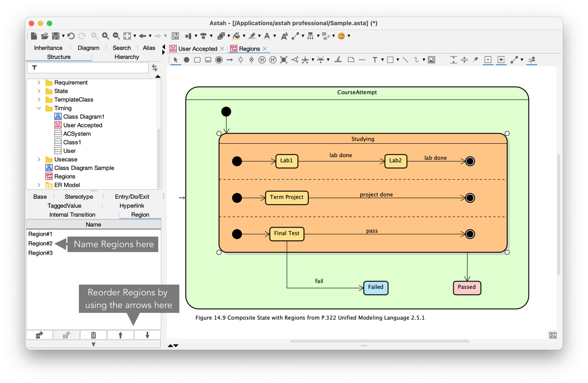Open the emoji stamp dropdown arrow
The width and height of the screenshot is (588, 383).
point(348,36)
